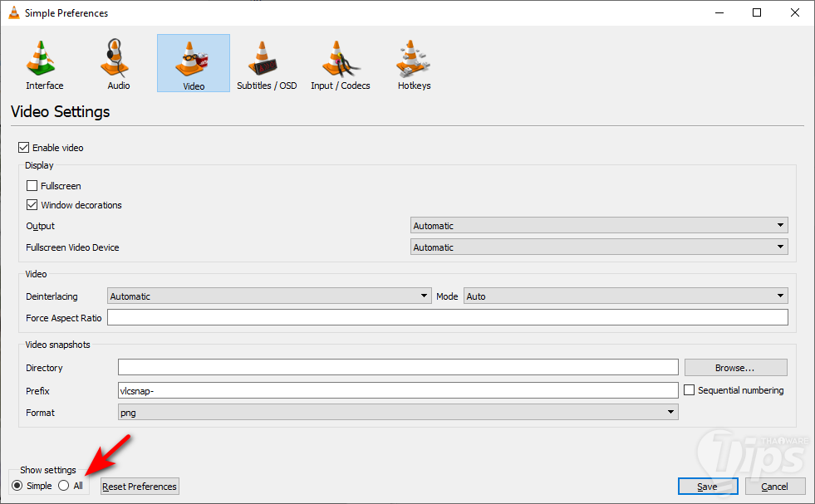
Task: Open the Deinterlacing dropdown
Action: tap(269, 296)
